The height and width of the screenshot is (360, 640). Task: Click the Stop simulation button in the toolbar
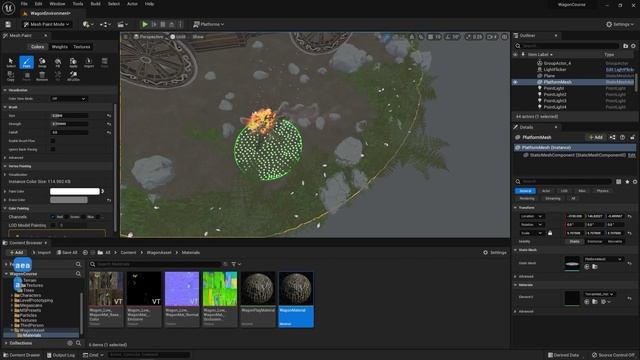pyautogui.click(x=162, y=24)
